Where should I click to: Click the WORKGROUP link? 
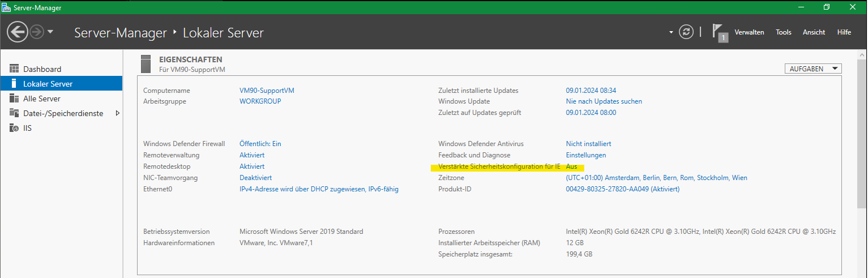260,101
